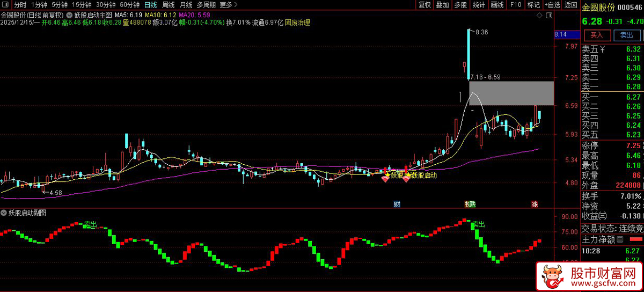Screen dimensions: 644x292
Task: Click the 返回 back button
Action: [570, 5]
